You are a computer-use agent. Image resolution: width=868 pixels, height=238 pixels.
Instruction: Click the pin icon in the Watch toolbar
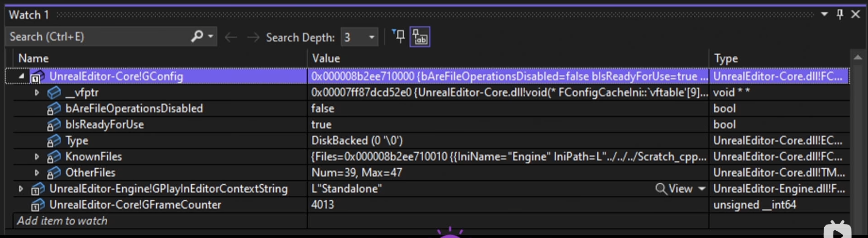coord(398,37)
